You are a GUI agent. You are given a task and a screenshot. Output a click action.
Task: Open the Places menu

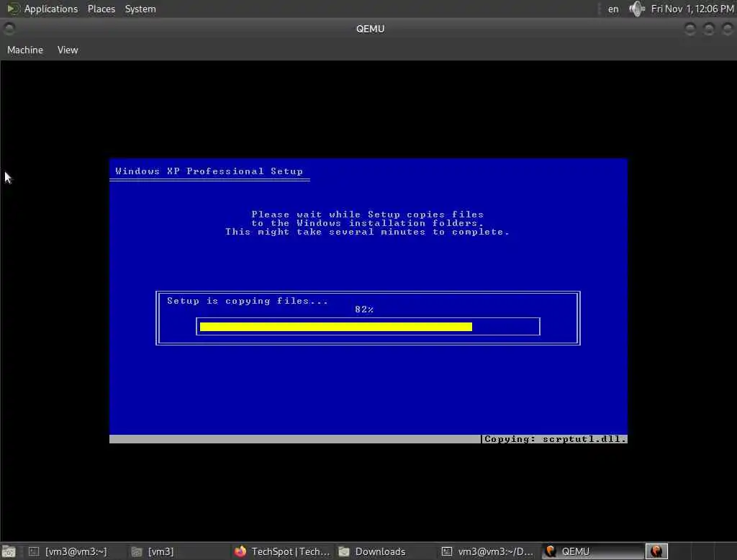point(101,9)
